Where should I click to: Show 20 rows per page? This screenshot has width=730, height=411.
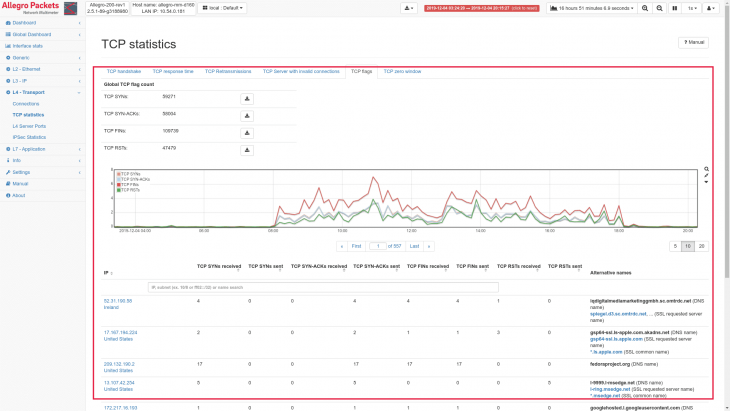(701, 245)
